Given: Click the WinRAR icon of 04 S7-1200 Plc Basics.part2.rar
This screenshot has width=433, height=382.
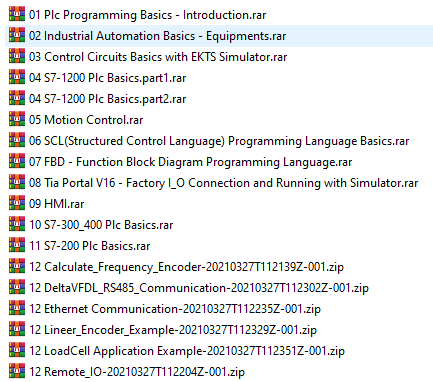Looking at the screenshot, I should coord(17,98).
